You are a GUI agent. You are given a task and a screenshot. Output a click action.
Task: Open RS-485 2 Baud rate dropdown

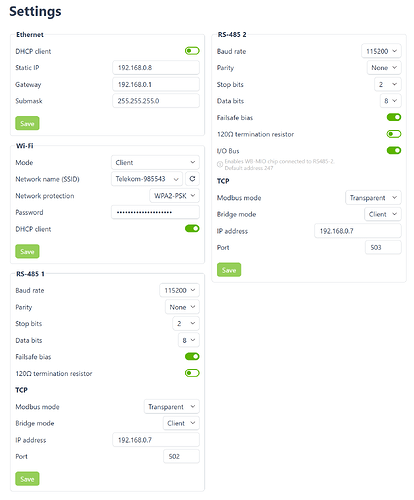pyautogui.click(x=381, y=51)
